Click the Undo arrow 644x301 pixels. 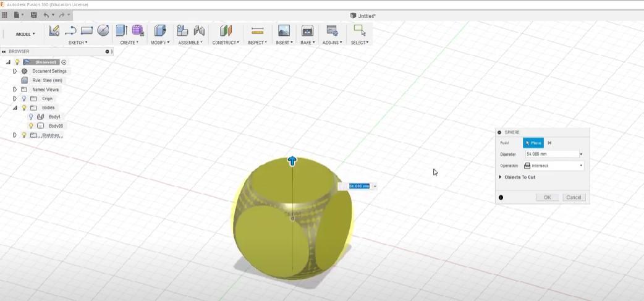(46, 15)
